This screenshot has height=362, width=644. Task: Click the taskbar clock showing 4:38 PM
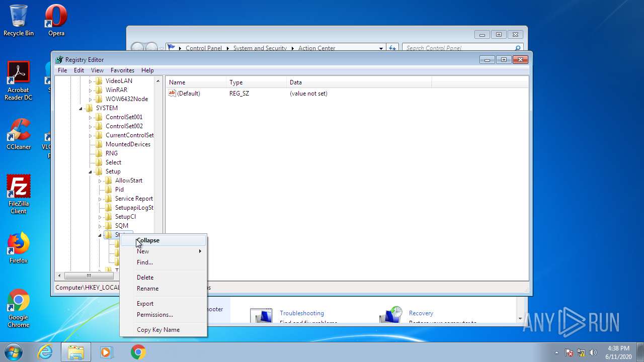click(618, 352)
